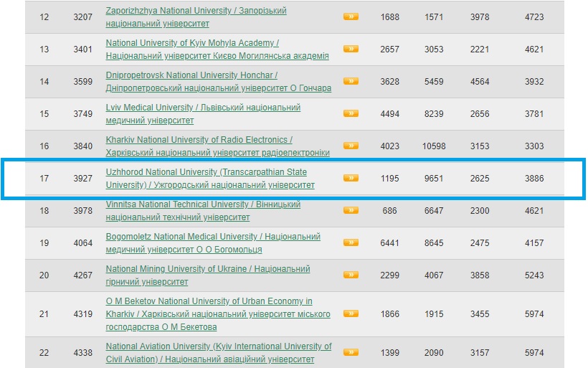Screen dimensions: 588x368
Task: Click orange arrow icon in National Mining row
Action: 351,275
